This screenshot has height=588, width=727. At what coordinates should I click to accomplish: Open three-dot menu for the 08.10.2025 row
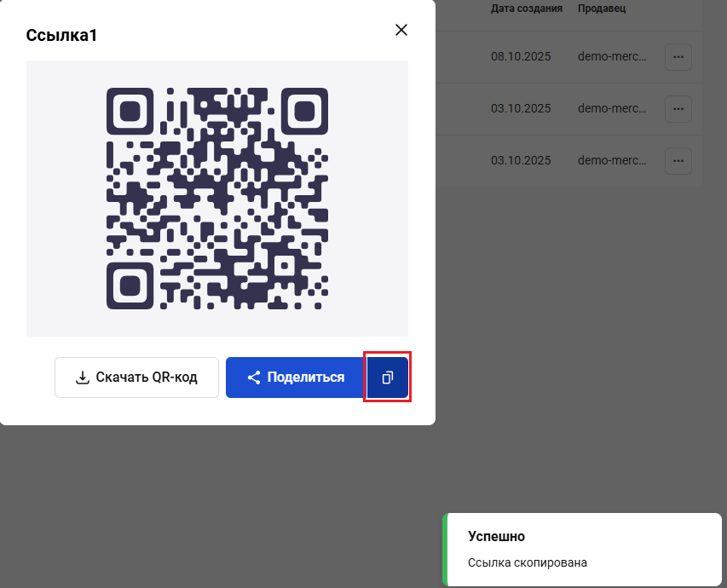(x=678, y=57)
